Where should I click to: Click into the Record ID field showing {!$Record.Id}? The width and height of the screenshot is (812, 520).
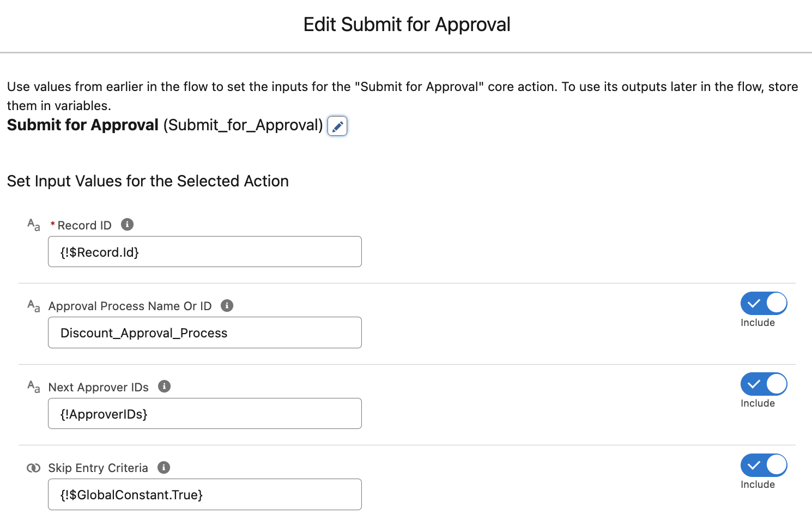[204, 251]
